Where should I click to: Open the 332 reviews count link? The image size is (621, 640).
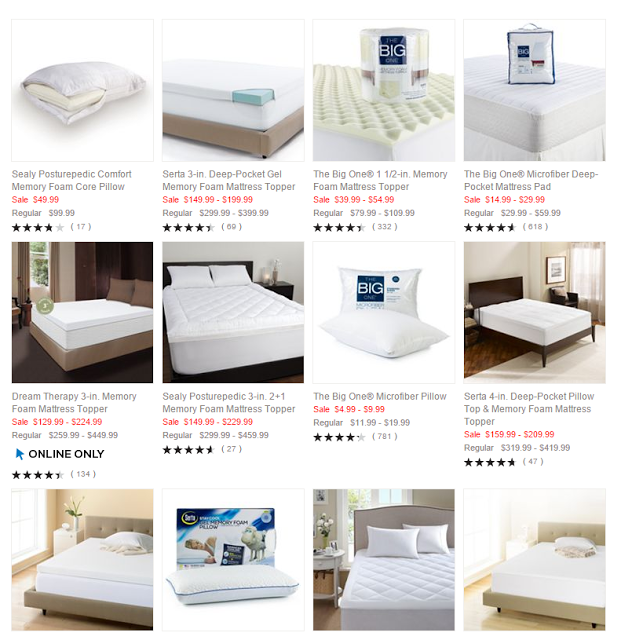coord(385,227)
